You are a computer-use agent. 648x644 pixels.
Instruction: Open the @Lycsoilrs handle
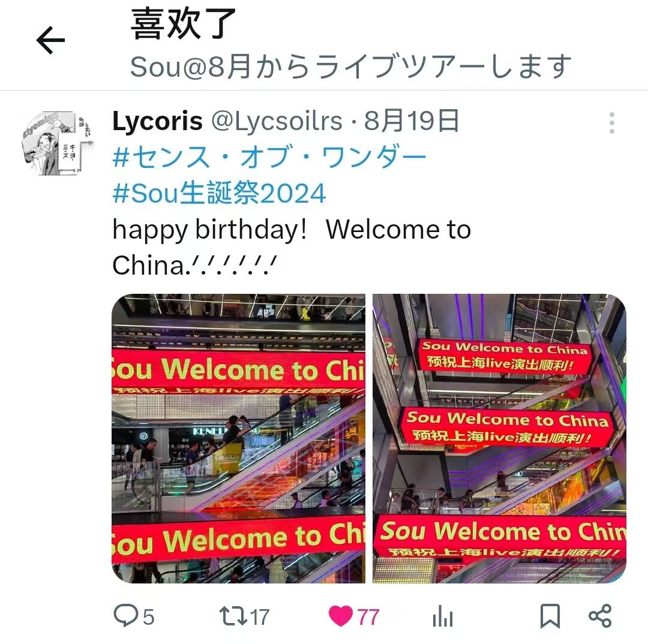pos(277,122)
